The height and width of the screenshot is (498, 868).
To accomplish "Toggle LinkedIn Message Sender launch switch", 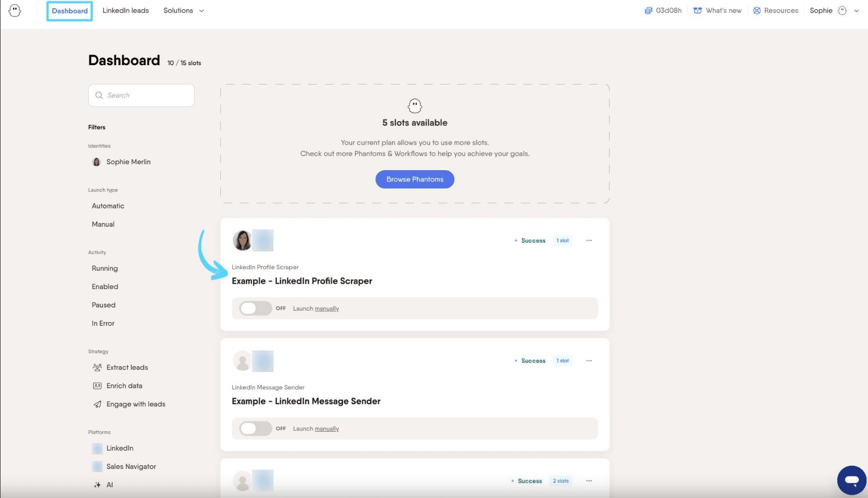I will point(255,429).
